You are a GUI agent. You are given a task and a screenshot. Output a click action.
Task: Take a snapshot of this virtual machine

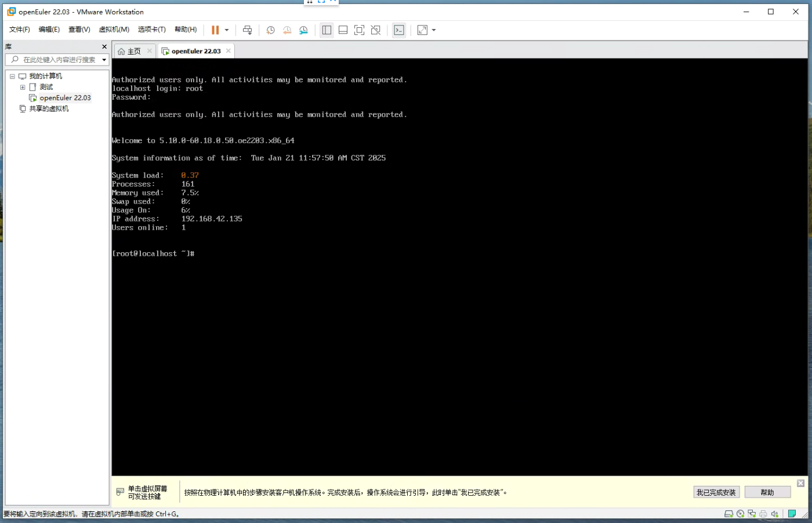pos(270,30)
